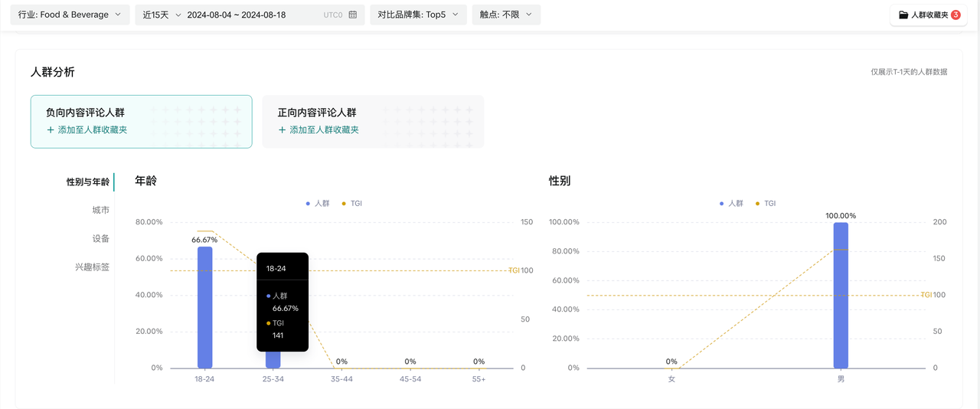Expand the 对比品牌集 Top5 dropdown
The height and width of the screenshot is (409, 980).
(418, 15)
